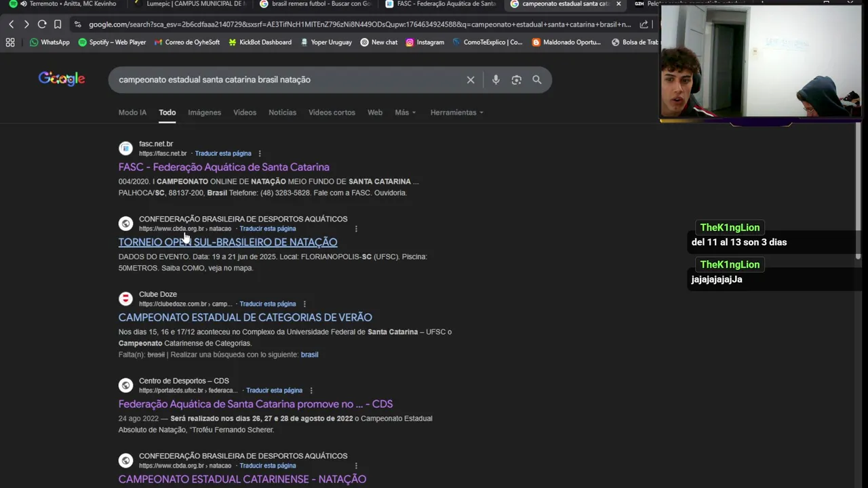Open three-dot menu beside Centro de Desportos result
Image resolution: width=868 pixels, height=488 pixels.
click(x=311, y=390)
